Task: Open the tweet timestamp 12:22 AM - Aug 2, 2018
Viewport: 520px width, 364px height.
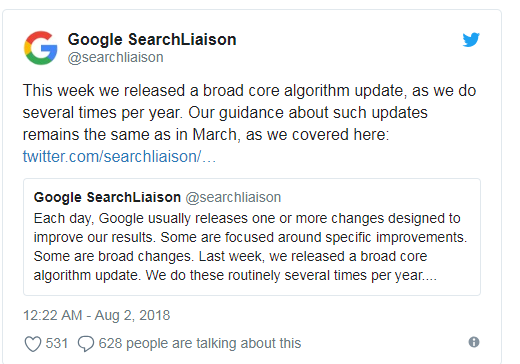Action: (97, 315)
